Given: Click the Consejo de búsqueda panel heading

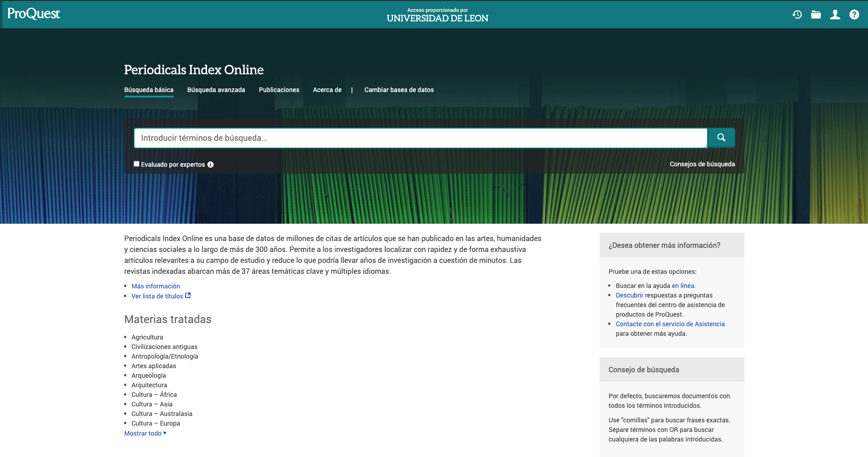Looking at the screenshot, I should click(x=644, y=370).
